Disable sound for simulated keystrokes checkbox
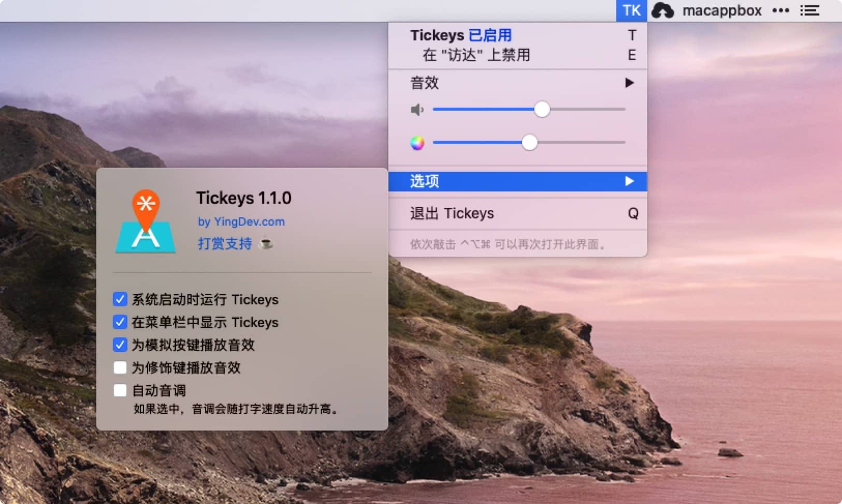Screen dimensions: 842x504 tap(120, 345)
